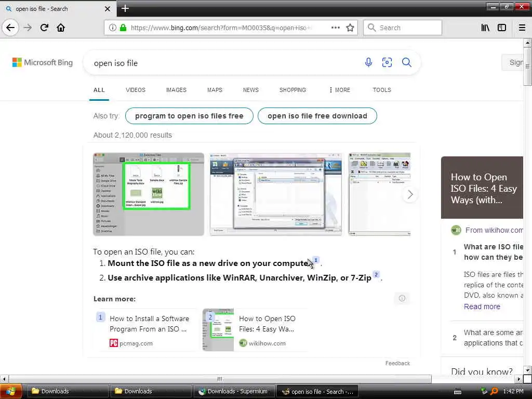The width and height of the screenshot is (532, 399).
Task: Click the Firefox Search box
Action: point(403,28)
